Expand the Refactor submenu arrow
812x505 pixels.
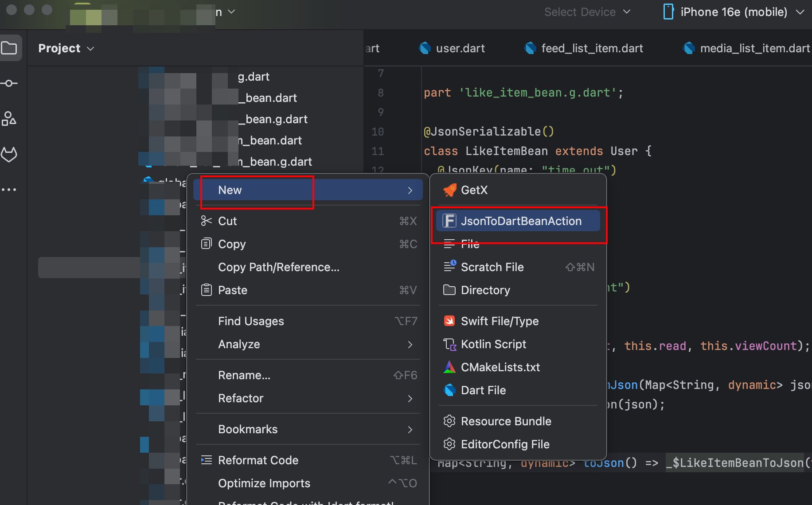410,398
